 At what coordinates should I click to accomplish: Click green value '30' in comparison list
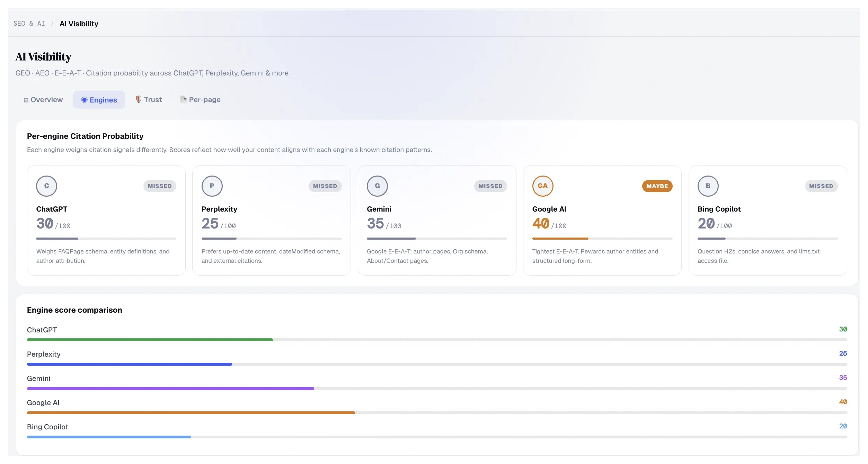tap(843, 329)
